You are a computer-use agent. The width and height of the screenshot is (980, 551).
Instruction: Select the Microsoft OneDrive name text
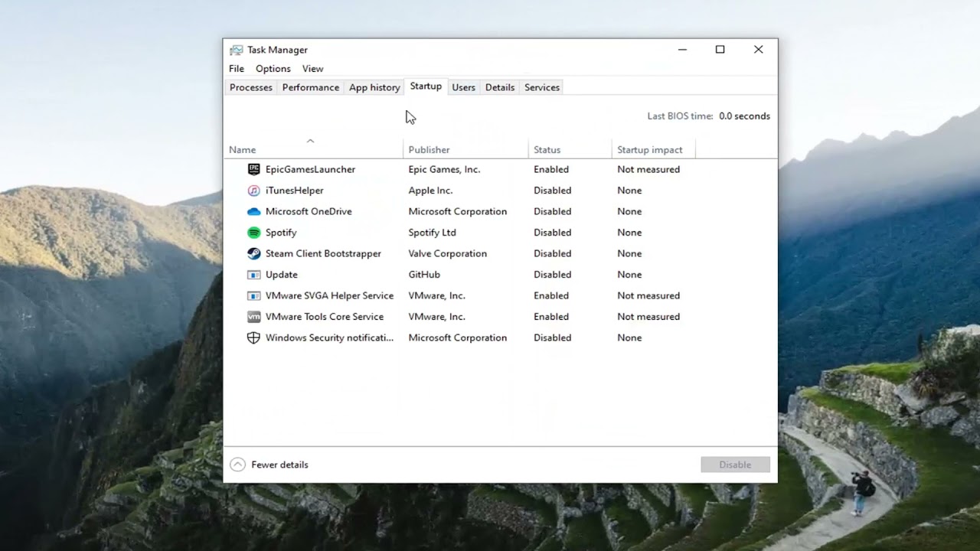309,211
